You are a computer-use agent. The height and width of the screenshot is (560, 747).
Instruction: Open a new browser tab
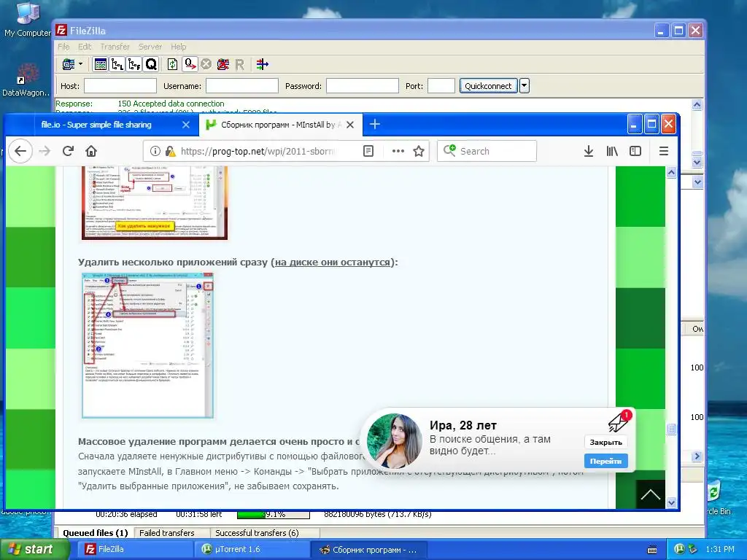375,124
